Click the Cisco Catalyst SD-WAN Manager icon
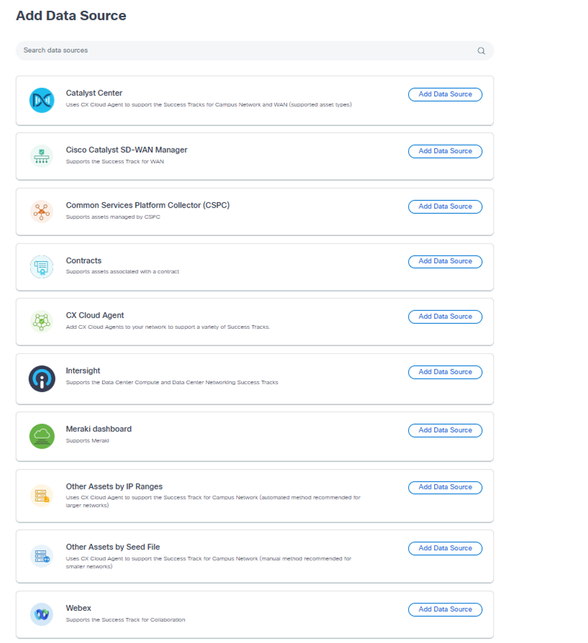588x643 pixels. pyautogui.click(x=41, y=156)
